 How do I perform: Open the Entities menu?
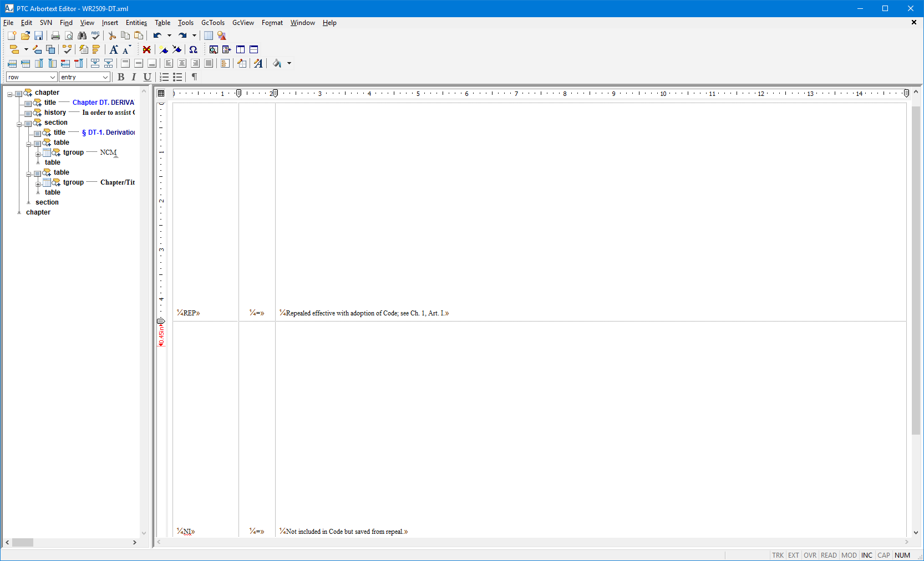[x=136, y=23]
